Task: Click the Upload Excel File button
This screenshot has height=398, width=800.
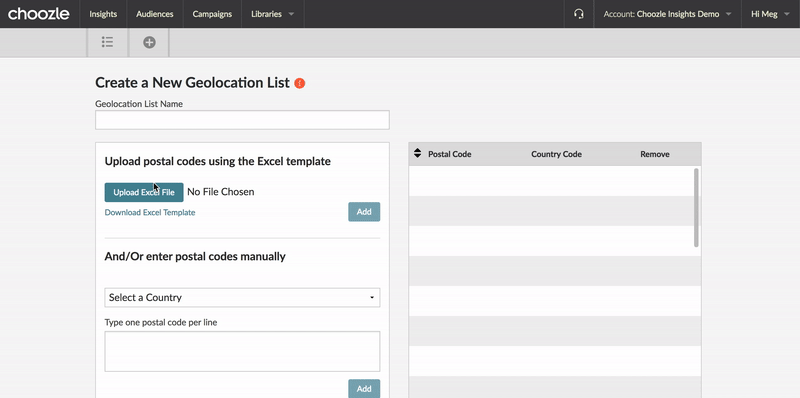Action: pyautogui.click(x=144, y=192)
